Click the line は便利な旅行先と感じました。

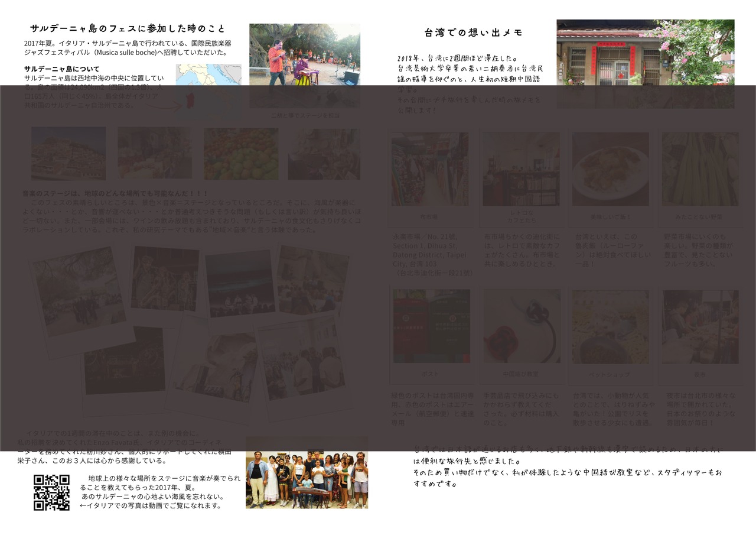coord(467,461)
